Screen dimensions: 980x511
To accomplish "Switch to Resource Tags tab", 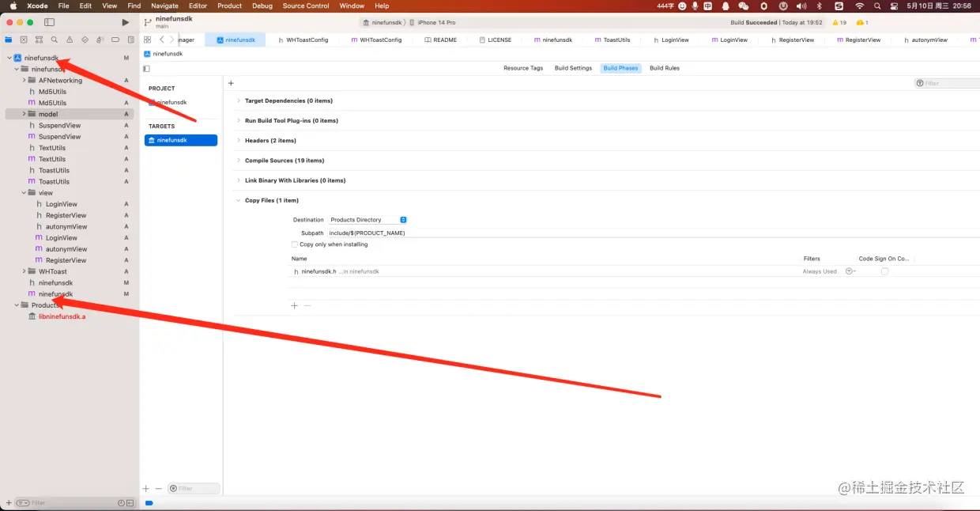I will coord(523,68).
